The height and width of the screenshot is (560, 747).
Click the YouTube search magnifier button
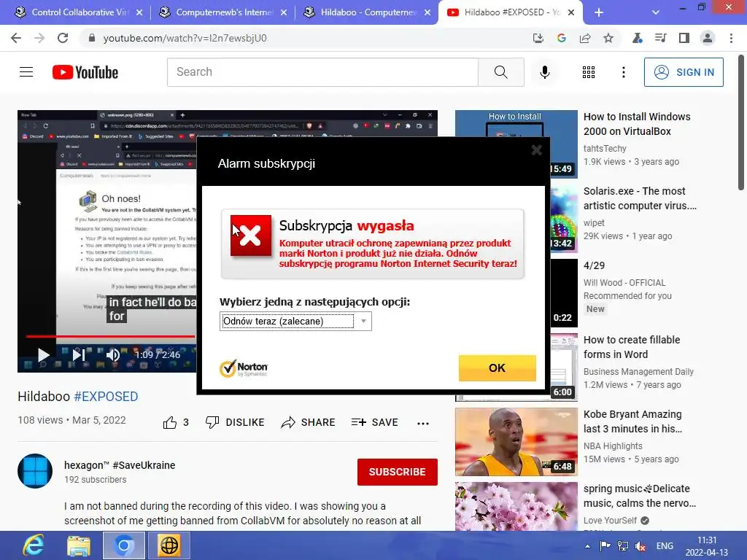point(500,72)
